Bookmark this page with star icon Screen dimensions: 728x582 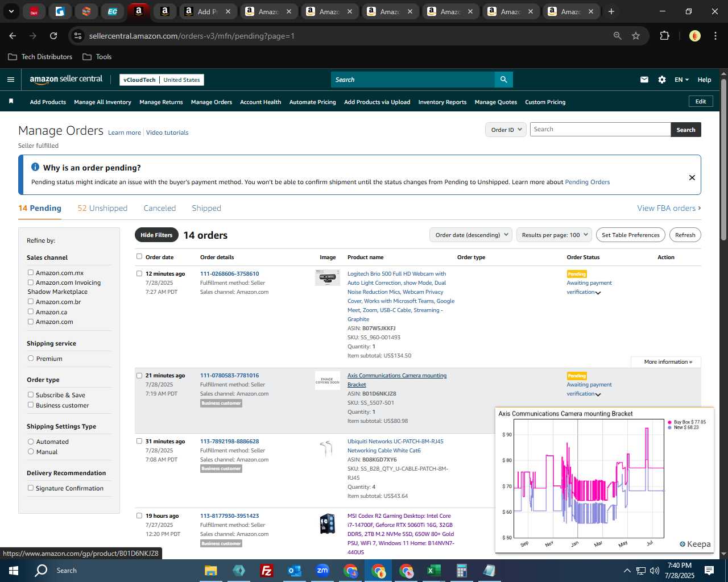pyautogui.click(x=636, y=36)
